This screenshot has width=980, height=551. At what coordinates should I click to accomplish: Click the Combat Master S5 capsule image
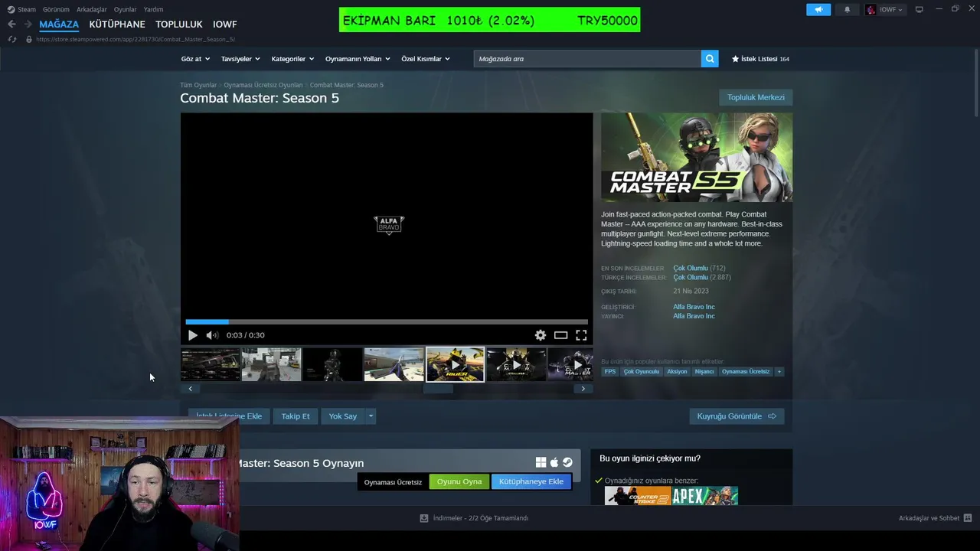pos(697,158)
